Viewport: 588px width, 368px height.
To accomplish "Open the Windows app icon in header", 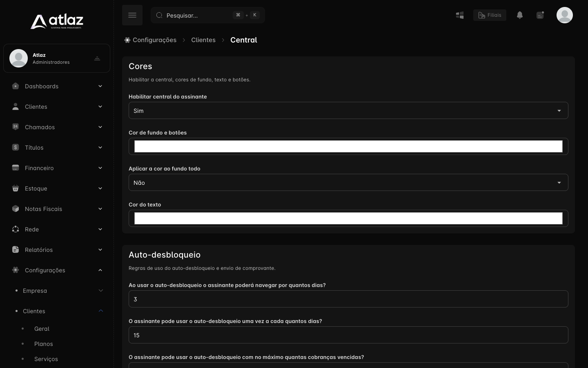I will (460, 15).
